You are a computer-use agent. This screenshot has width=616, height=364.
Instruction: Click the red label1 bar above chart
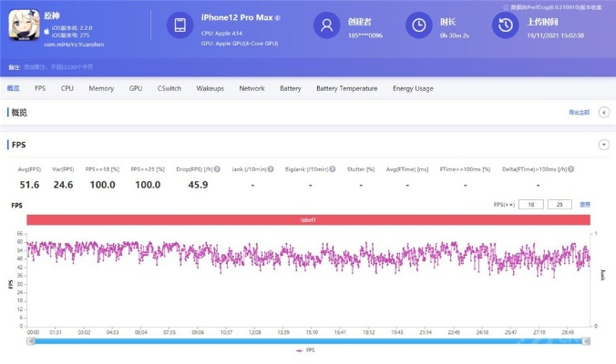click(x=308, y=219)
